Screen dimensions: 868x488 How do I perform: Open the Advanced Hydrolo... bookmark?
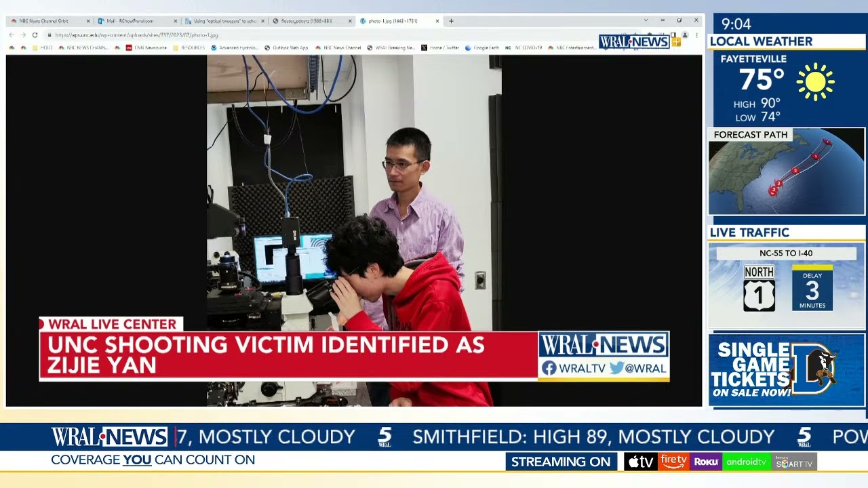pos(235,48)
